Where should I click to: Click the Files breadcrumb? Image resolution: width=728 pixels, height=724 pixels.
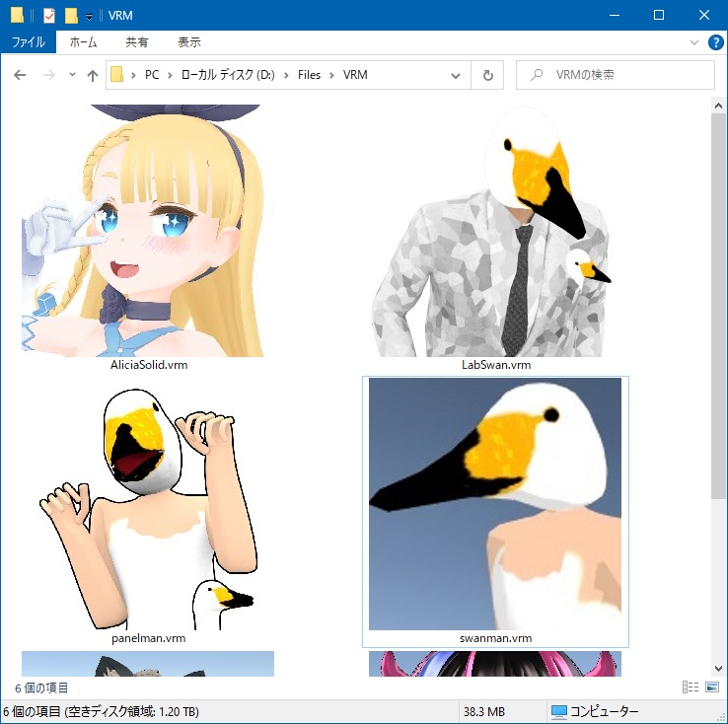(309, 75)
